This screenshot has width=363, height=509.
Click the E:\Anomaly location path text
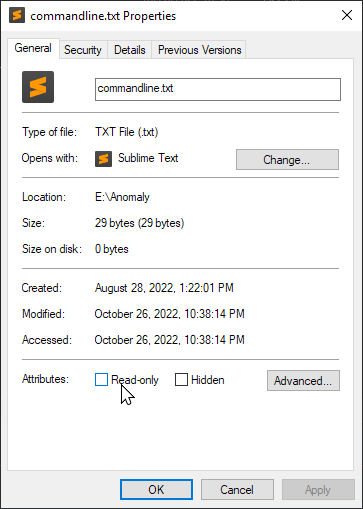[122, 197]
